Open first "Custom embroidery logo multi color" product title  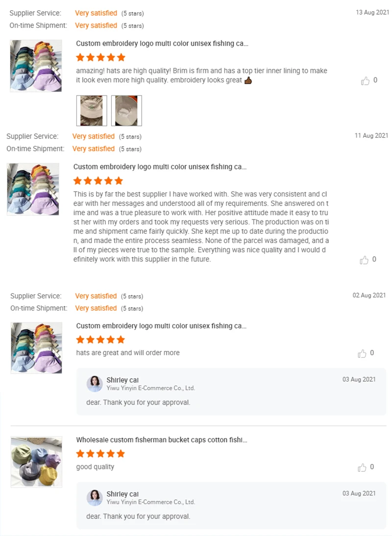click(162, 44)
